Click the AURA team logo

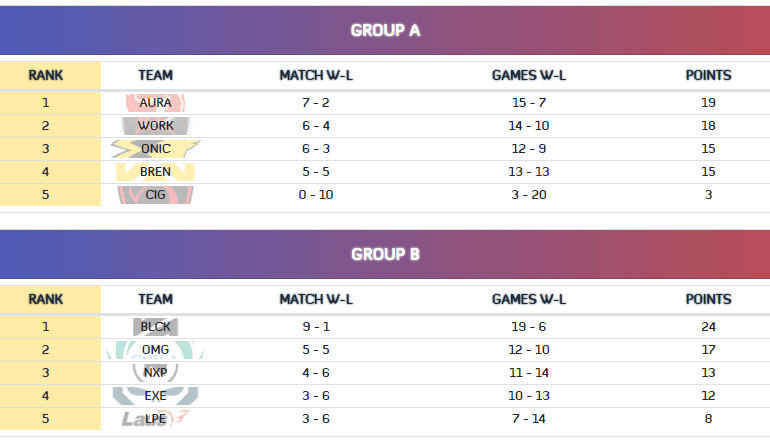pos(155,103)
